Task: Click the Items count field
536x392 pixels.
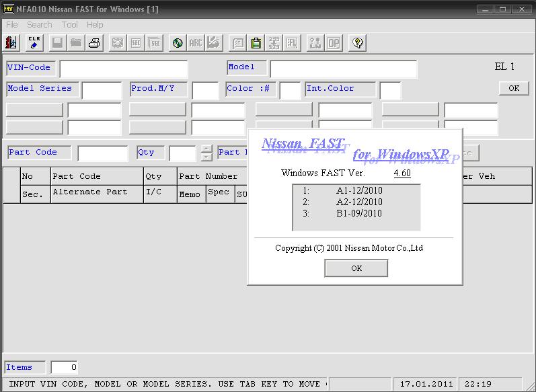Action: coord(65,367)
